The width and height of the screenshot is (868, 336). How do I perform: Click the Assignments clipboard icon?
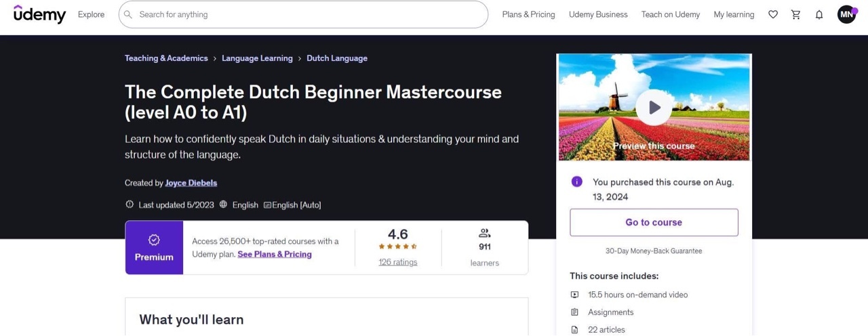point(575,312)
